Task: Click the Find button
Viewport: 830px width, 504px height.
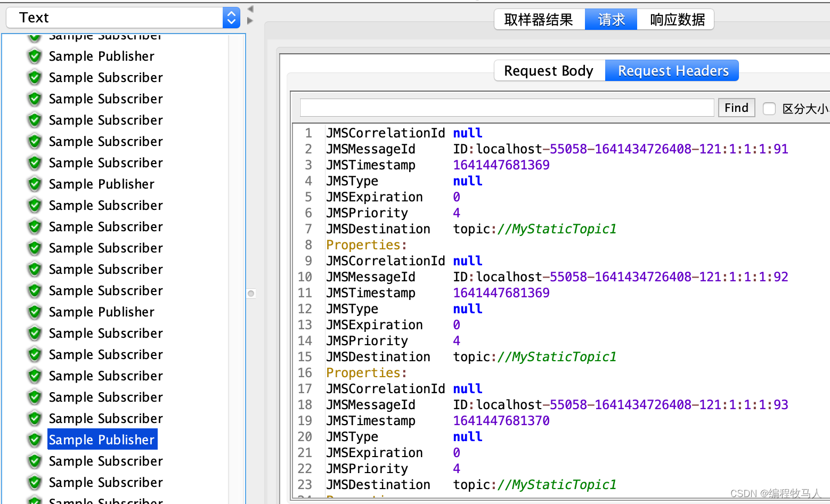Action: (x=736, y=108)
